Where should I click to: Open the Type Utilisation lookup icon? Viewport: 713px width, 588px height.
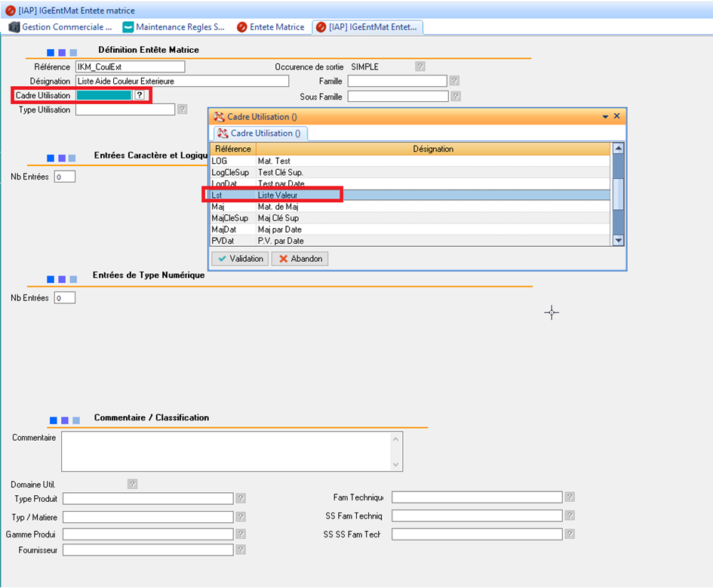pyautogui.click(x=182, y=109)
